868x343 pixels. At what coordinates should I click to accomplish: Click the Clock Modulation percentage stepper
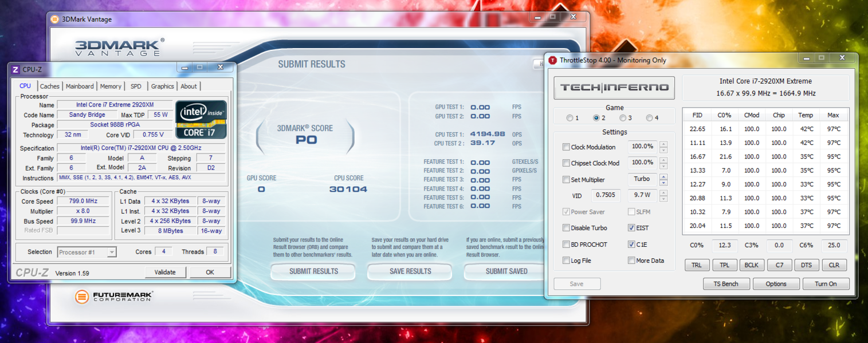point(663,147)
